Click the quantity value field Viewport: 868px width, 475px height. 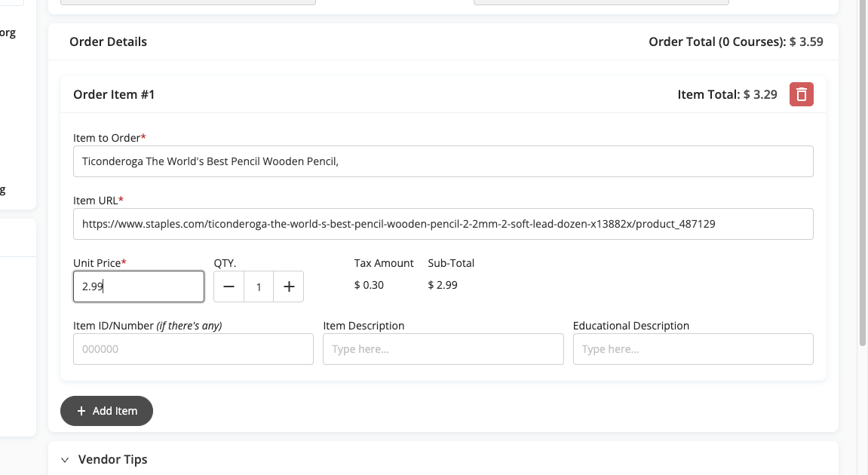(x=259, y=287)
